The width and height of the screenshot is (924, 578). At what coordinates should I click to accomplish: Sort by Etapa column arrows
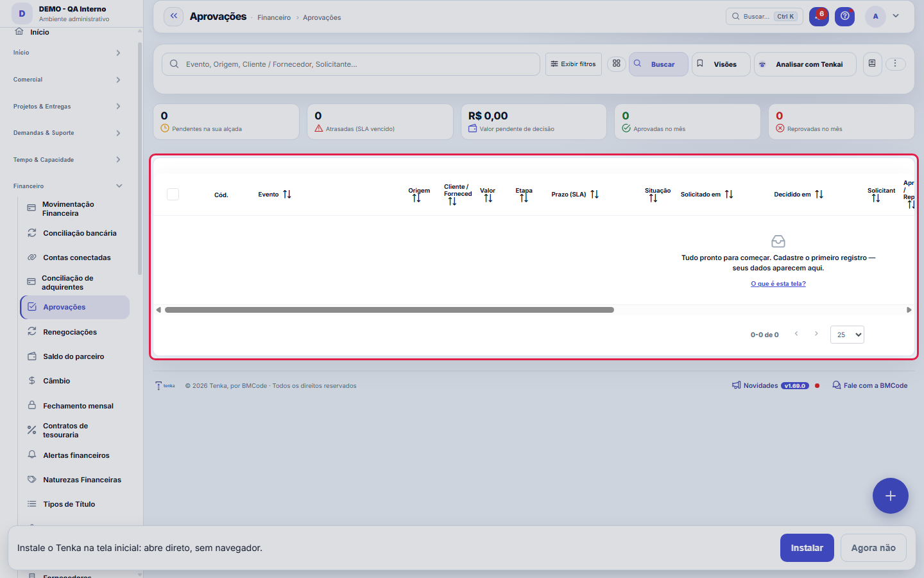(x=524, y=198)
